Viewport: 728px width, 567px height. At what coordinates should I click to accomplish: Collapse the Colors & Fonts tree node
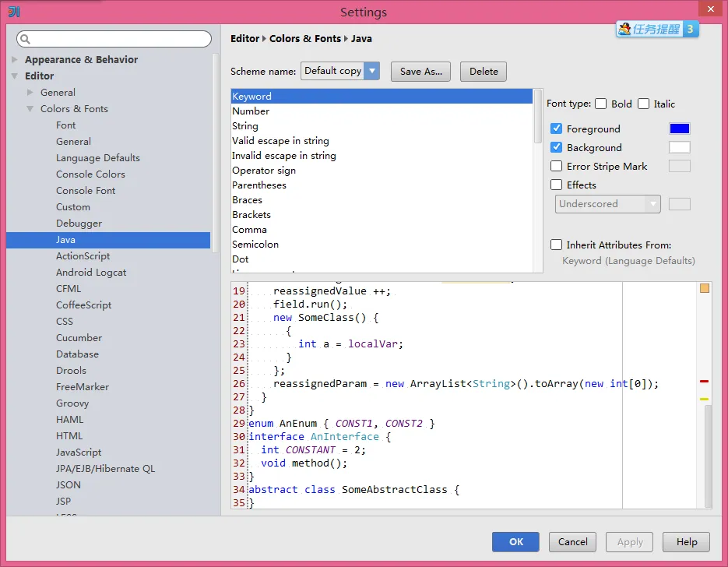[x=30, y=109]
